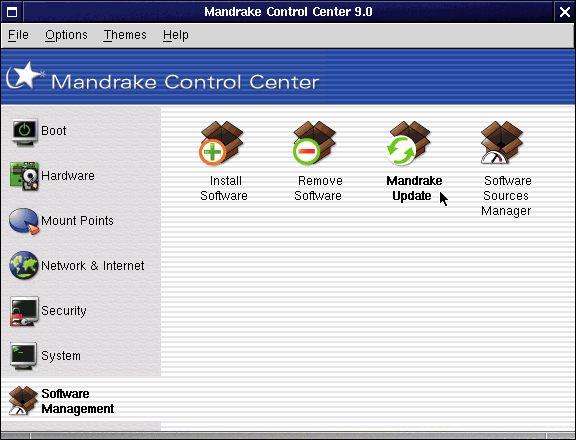
Task: Click the Mount Points pie icon
Action: tap(24, 221)
